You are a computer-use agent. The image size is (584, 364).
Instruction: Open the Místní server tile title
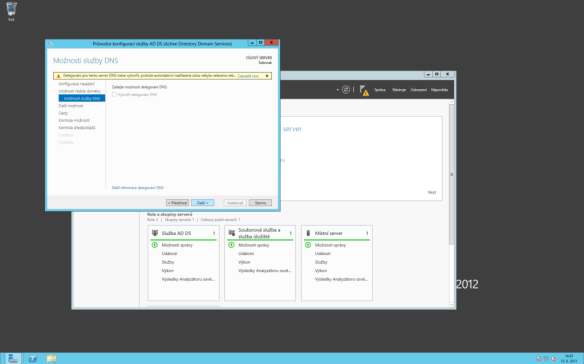coord(328,233)
